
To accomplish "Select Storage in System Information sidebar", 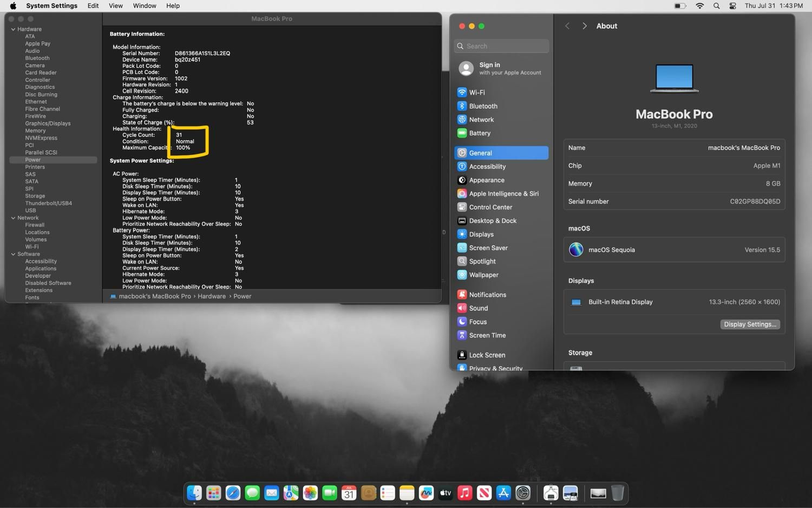I will [x=35, y=196].
